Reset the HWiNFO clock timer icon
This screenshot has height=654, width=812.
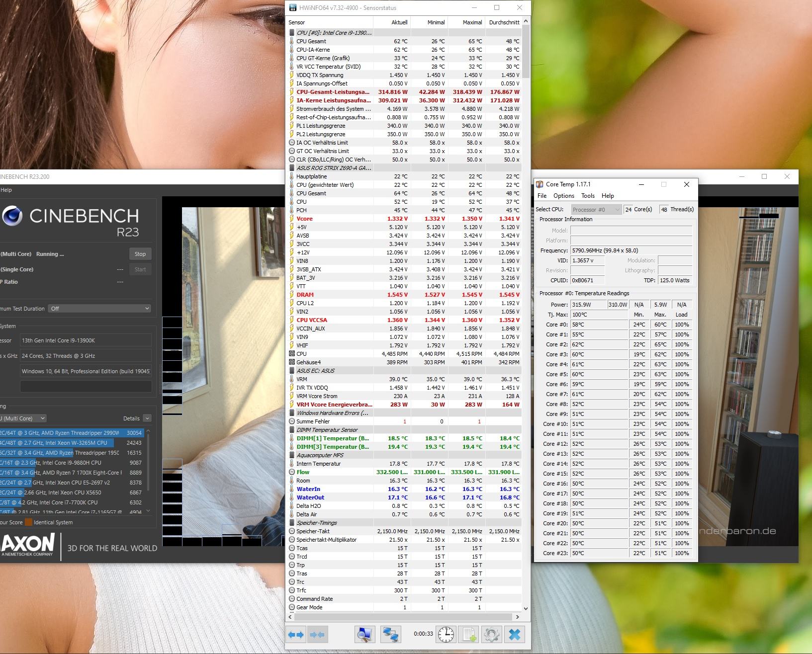(446, 634)
